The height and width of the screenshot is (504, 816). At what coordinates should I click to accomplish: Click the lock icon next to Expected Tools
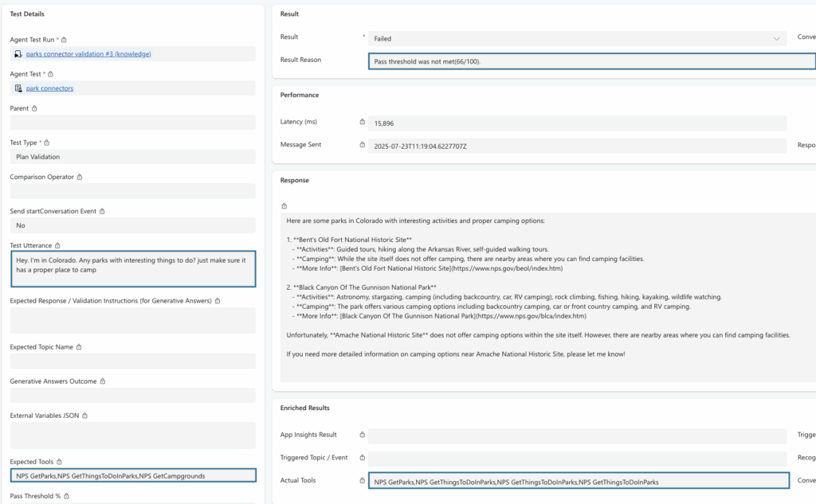[x=55, y=462]
